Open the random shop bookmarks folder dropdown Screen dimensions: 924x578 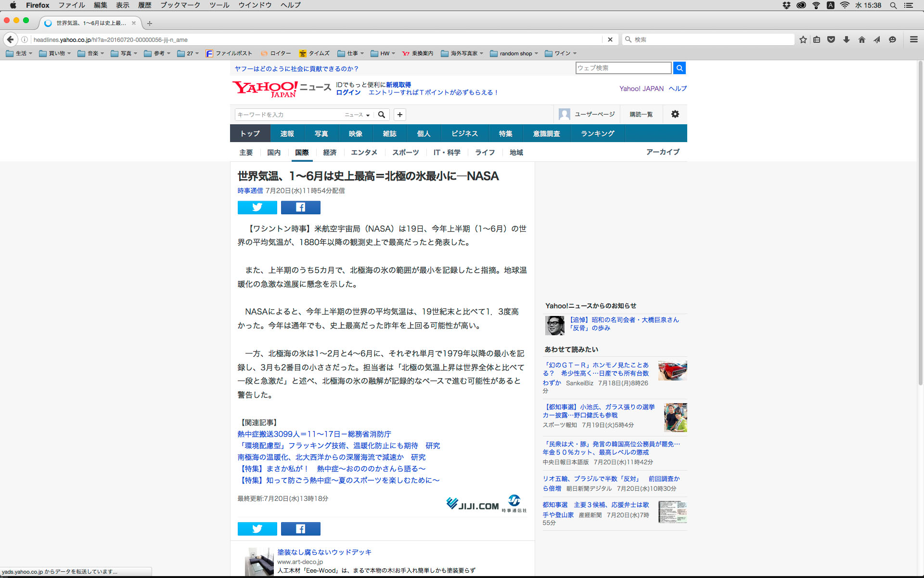pos(514,53)
